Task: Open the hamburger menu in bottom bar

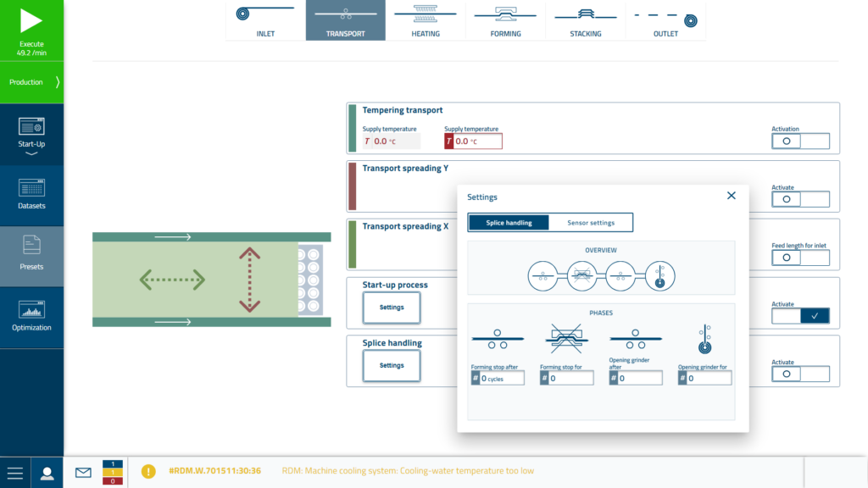Action: (15, 473)
